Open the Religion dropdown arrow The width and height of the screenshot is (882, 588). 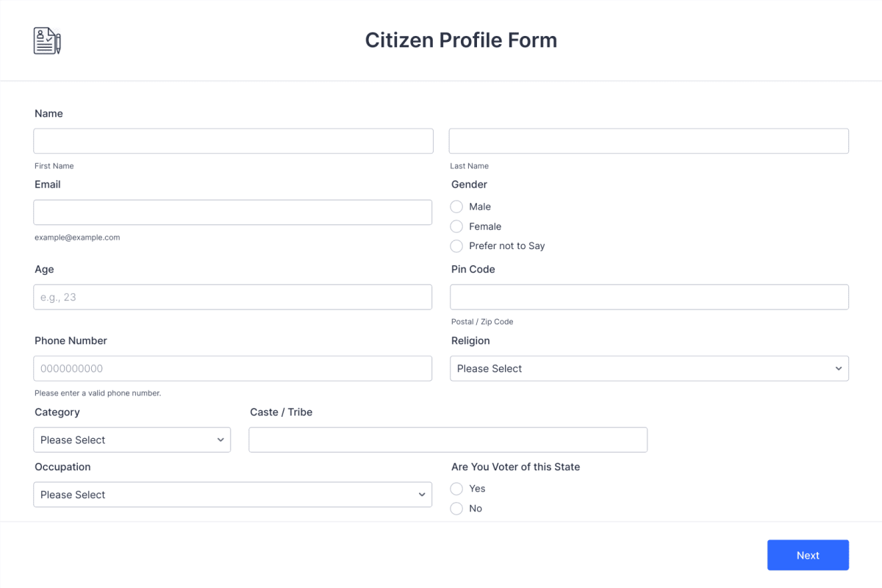[x=839, y=368]
